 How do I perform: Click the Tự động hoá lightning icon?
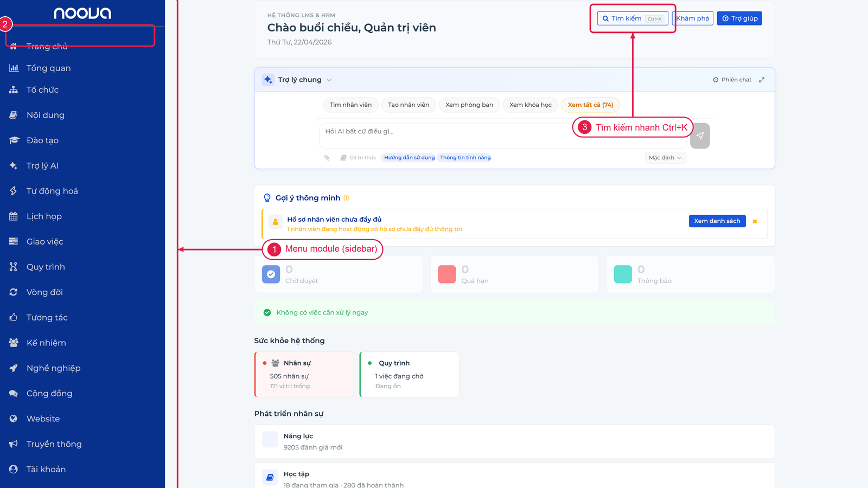(14, 191)
